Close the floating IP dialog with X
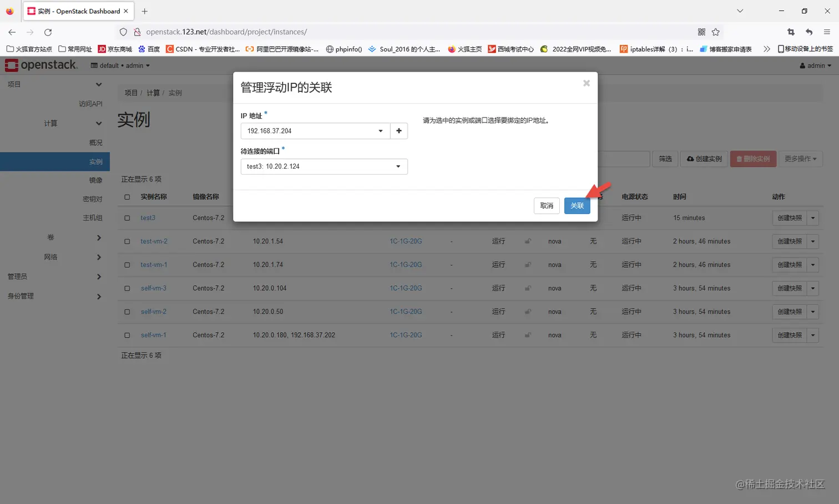Screen dimensions: 839x504 pos(587,83)
